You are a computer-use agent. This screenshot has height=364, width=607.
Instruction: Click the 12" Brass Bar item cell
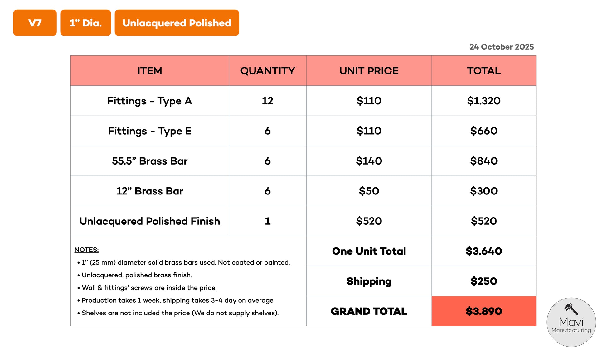pyautogui.click(x=150, y=191)
